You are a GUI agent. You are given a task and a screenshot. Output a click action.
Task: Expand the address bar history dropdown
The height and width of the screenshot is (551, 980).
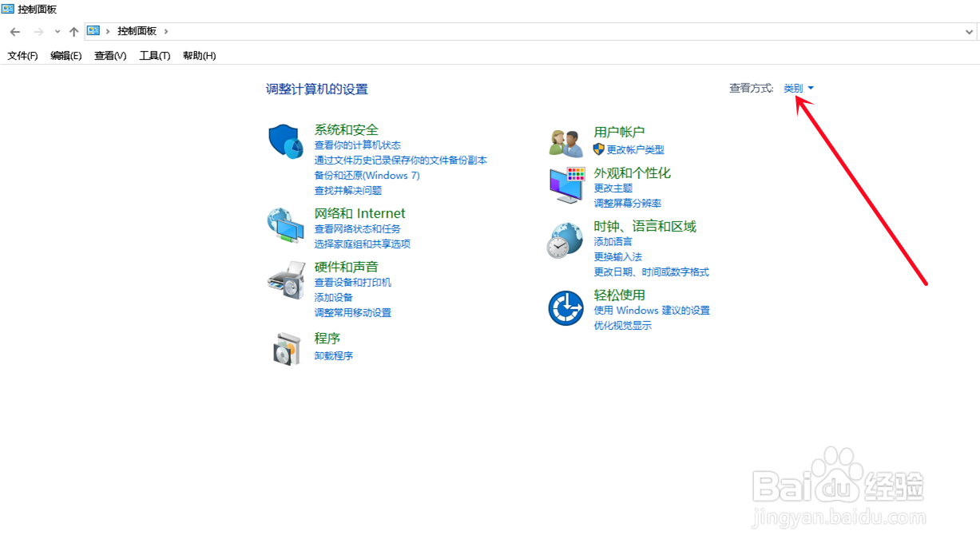pyautogui.click(x=970, y=32)
